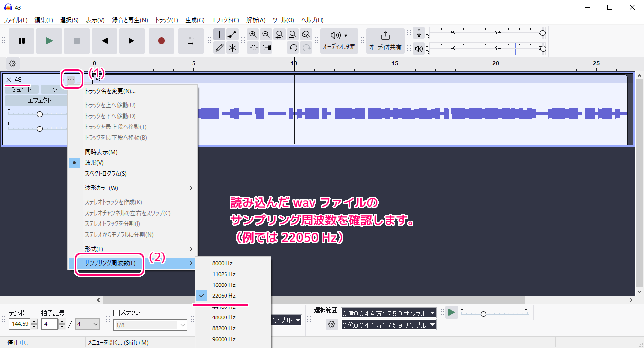Click the Undo arrow icon

coord(293,48)
